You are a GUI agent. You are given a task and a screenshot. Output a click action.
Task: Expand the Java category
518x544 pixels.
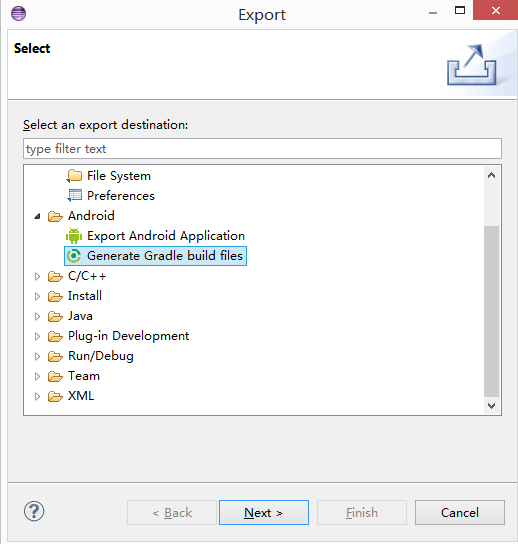point(37,316)
